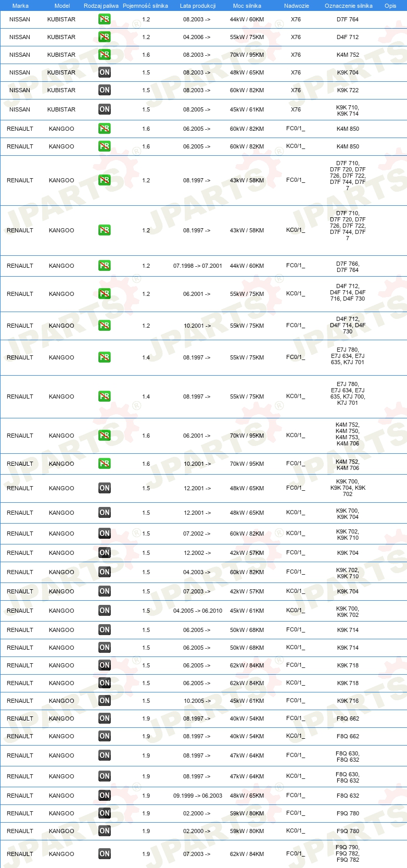Screen dimensions: 407x868
Task: Click the Pojemność silnika column header
Action: click(x=145, y=6)
